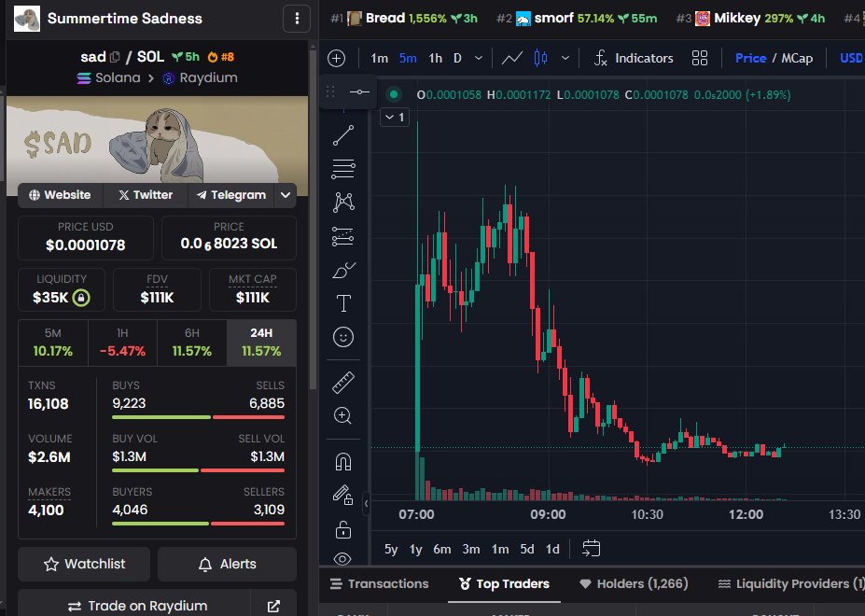The width and height of the screenshot is (865, 616).
Task: Select the ruler measure tool
Action: pos(343,383)
